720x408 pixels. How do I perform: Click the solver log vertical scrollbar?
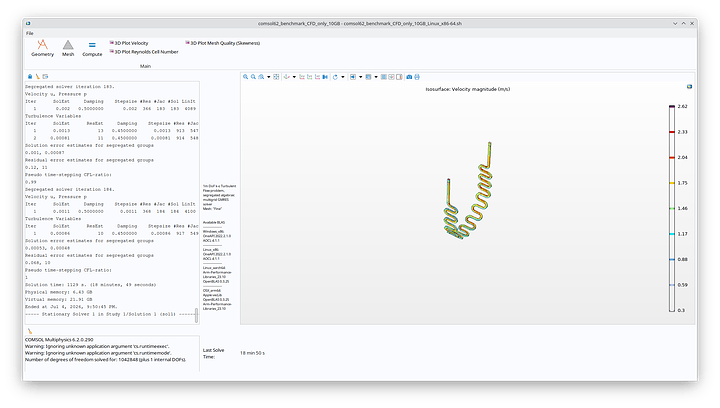(197, 315)
